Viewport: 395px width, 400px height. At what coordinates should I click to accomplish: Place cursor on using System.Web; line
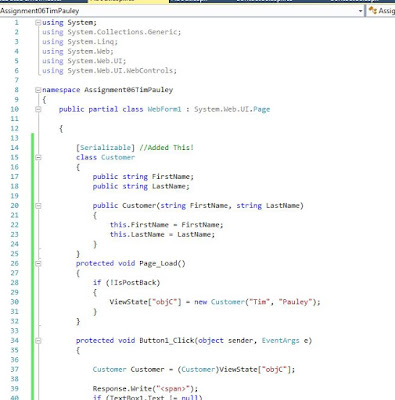click(x=78, y=51)
